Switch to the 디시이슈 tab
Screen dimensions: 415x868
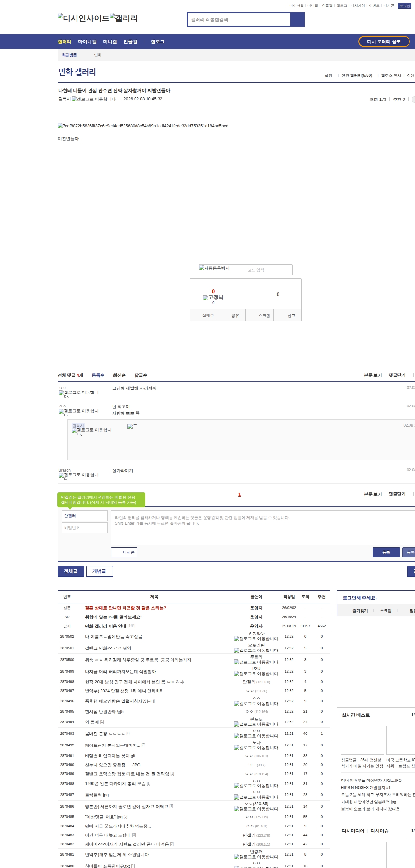click(x=379, y=831)
